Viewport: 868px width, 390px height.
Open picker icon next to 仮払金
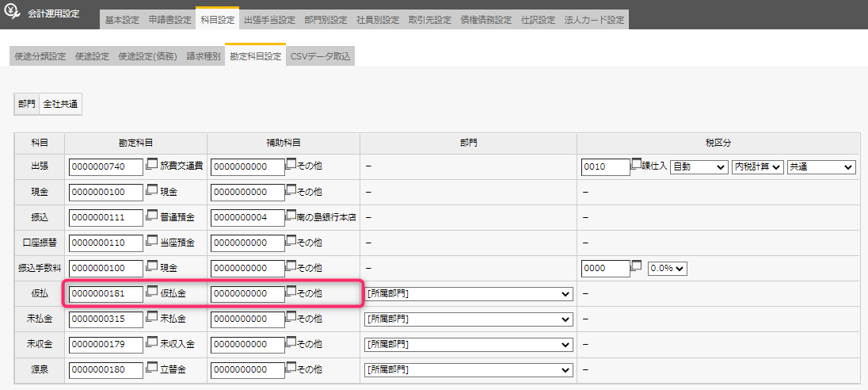point(152,292)
